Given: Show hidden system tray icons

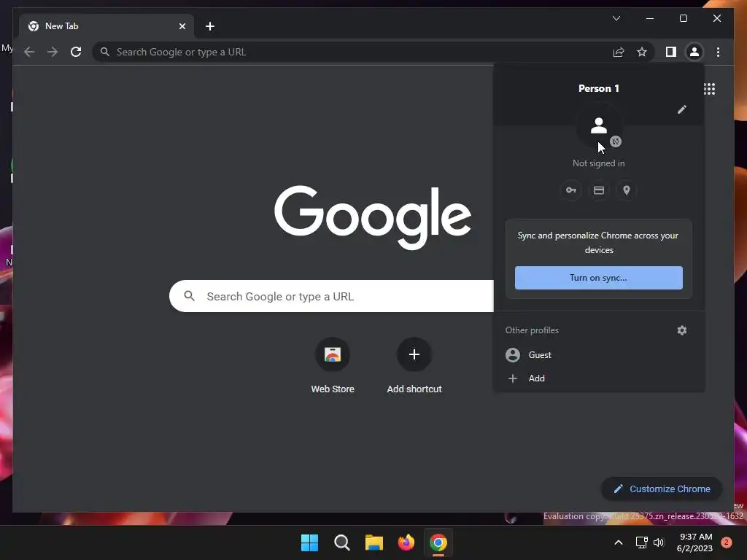Looking at the screenshot, I should (619, 542).
